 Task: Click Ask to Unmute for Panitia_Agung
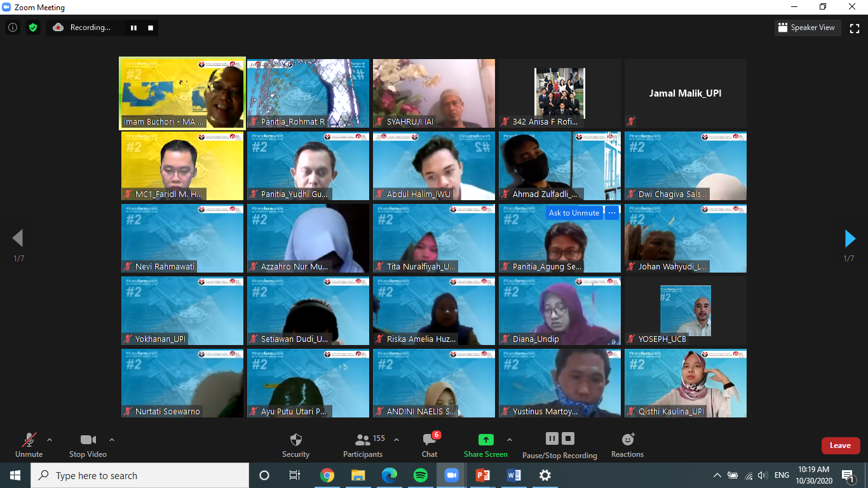[x=574, y=213]
